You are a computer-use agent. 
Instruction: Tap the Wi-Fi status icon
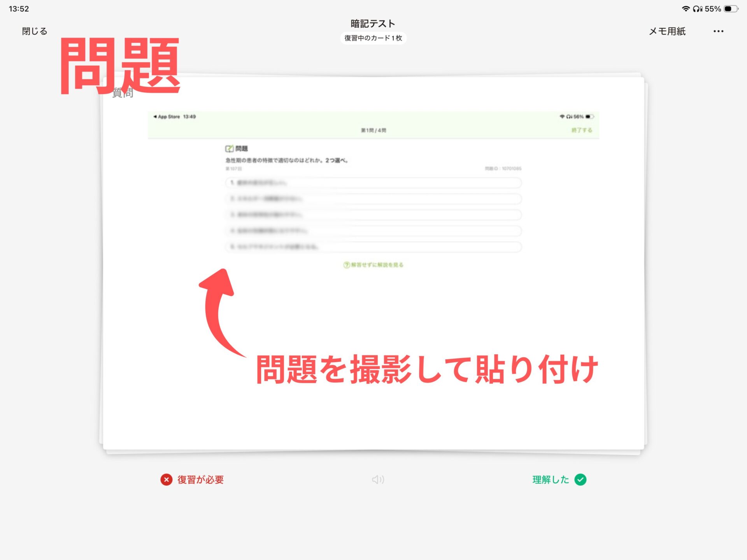686,9
